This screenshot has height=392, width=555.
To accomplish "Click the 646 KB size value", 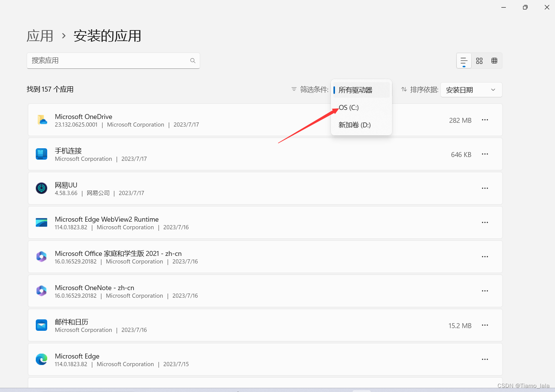I will click(461, 155).
